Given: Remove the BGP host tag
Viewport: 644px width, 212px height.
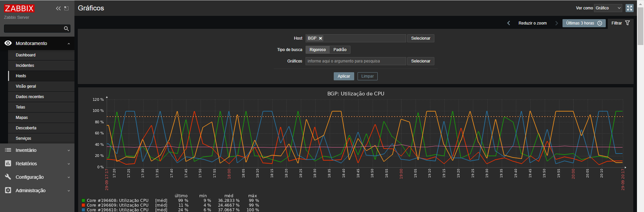Looking at the screenshot, I should (320, 38).
